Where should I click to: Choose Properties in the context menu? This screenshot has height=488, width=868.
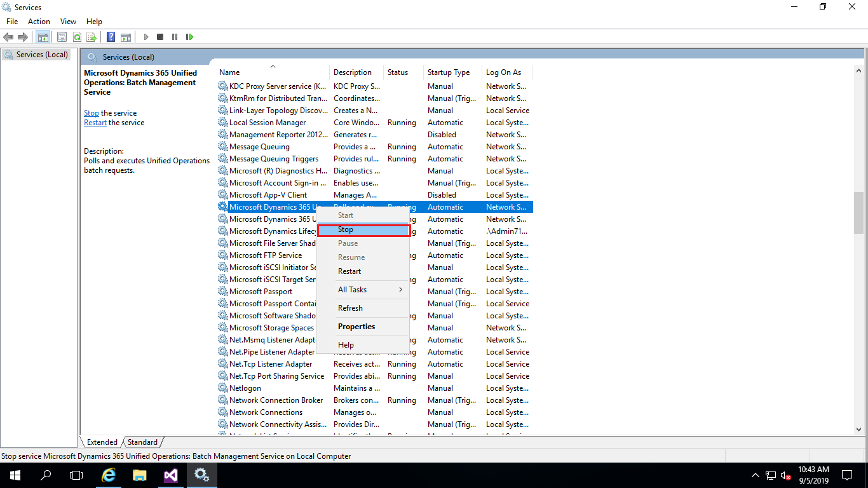(363, 327)
